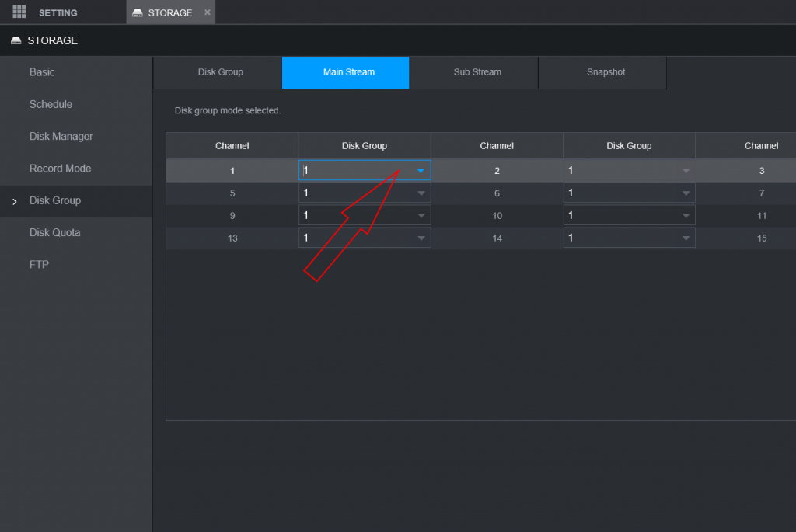Close the STORAGE tab
796x532 pixels.
point(208,12)
